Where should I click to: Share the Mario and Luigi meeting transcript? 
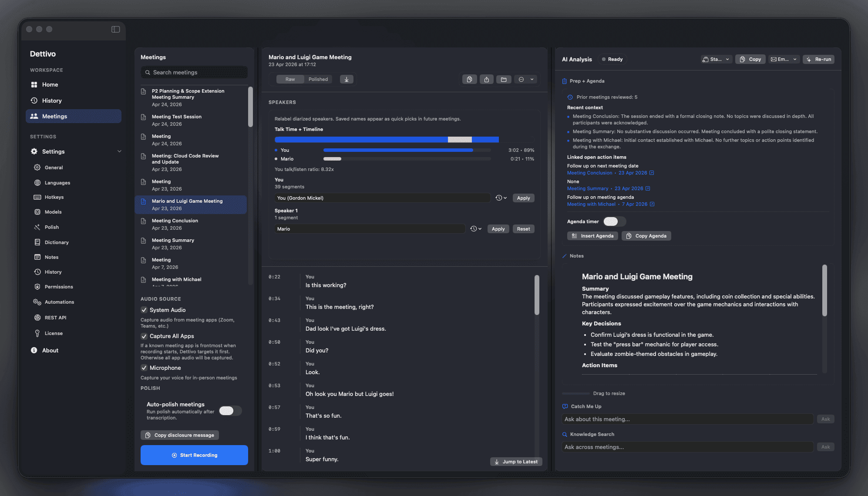point(486,79)
